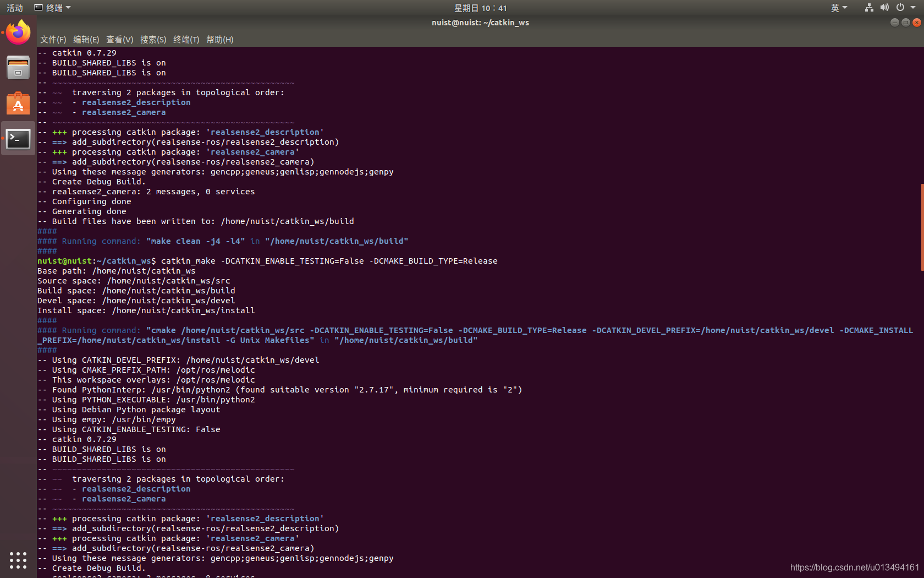
Task: Click "Devel space: /home/nuist/catkin_ws/devel" line
Action: [x=136, y=301]
